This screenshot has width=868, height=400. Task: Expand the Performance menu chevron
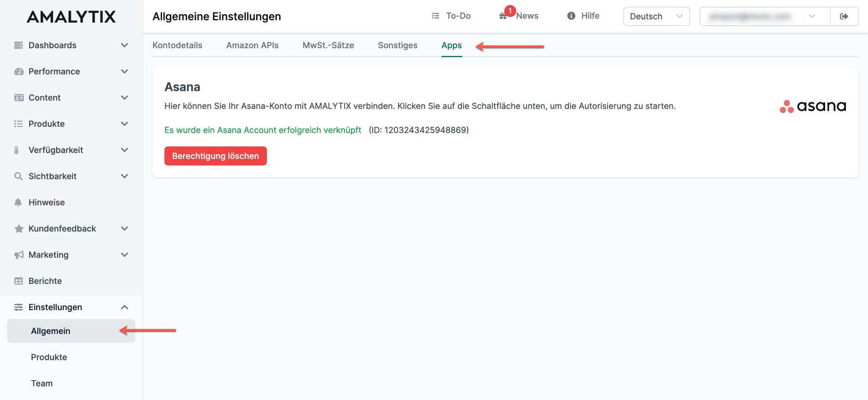pos(124,72)
